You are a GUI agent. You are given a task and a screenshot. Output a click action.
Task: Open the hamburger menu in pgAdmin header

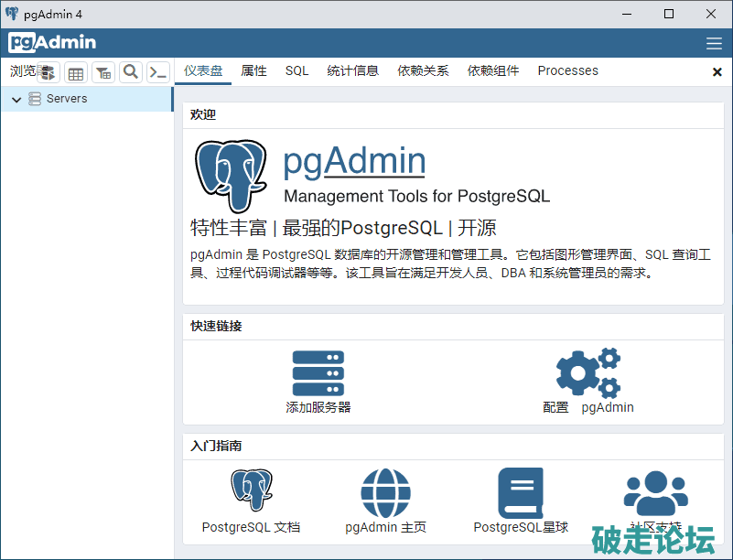click(714, 43)
